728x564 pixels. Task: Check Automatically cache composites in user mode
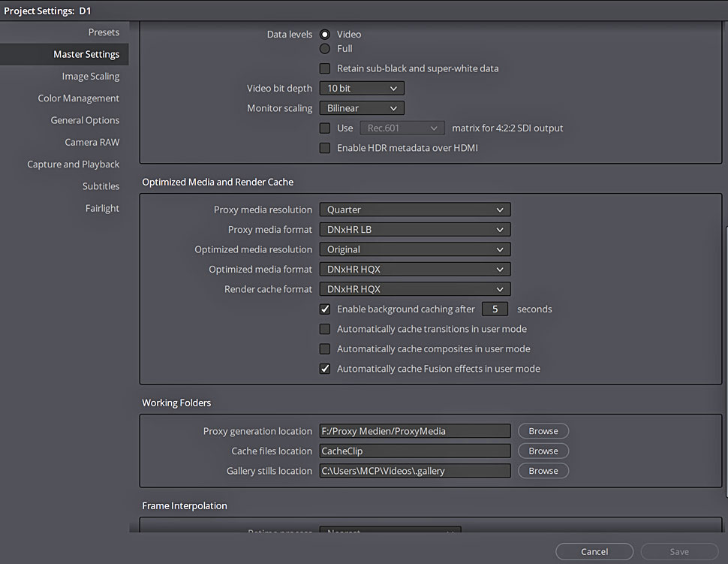tap(324, 349)
